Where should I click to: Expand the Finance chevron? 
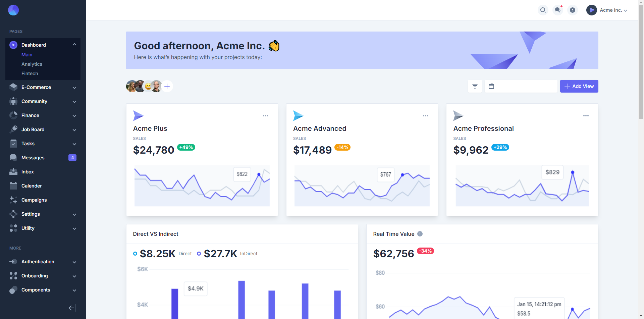pyautogui.click(x=74, y=116)
